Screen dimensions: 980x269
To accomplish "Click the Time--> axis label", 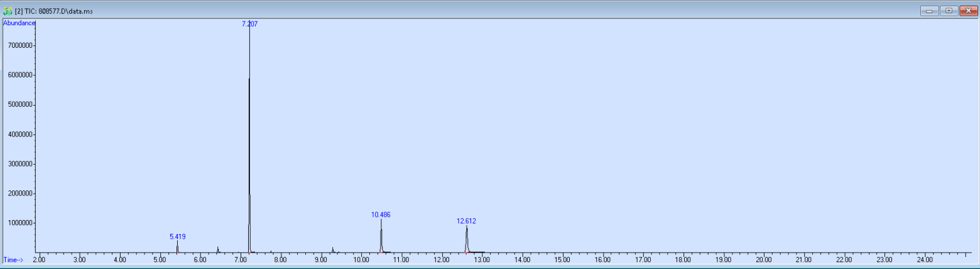I will (13, 260).
